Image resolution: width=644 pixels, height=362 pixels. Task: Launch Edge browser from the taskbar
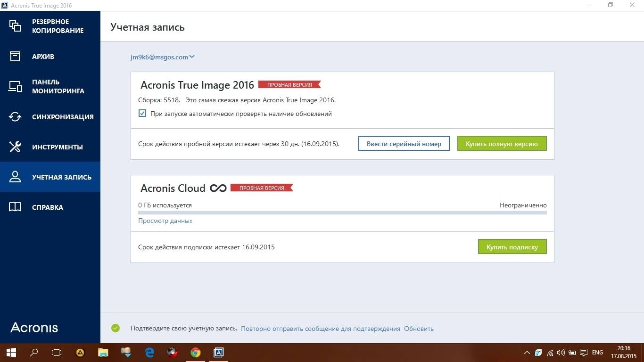149,352
